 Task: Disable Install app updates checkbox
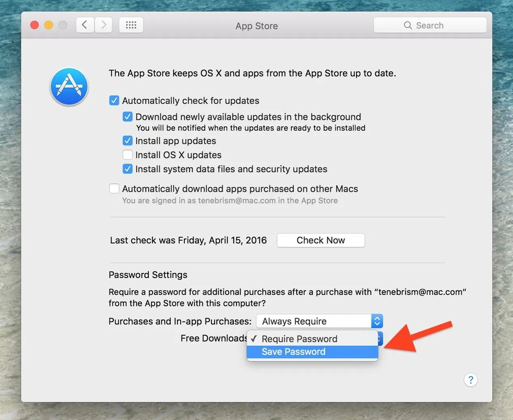(x=128, y=141)
